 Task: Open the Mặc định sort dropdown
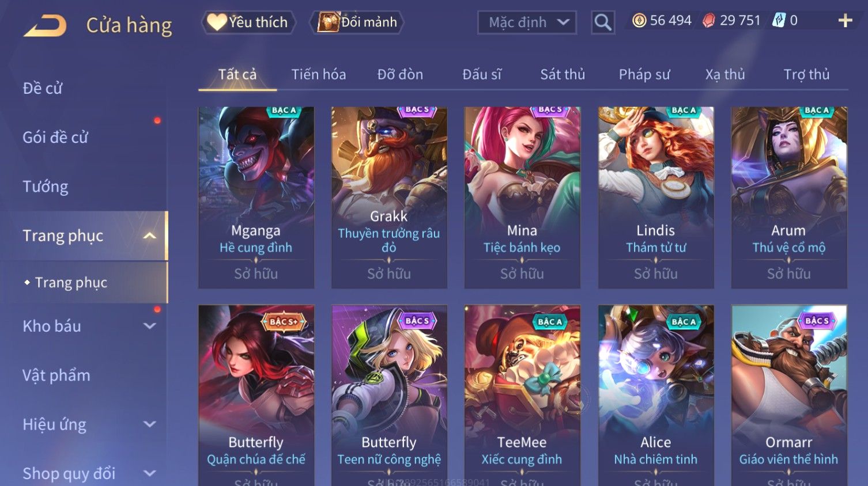(527, 22)
